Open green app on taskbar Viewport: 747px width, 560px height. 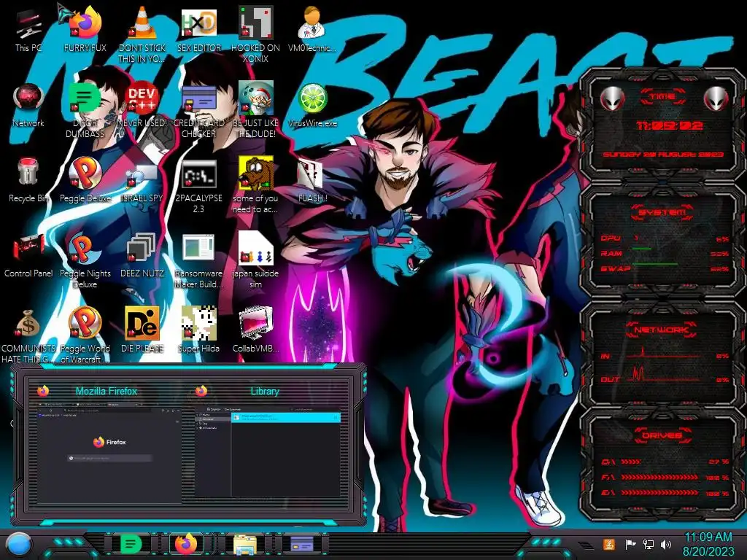tap(131, 544)
